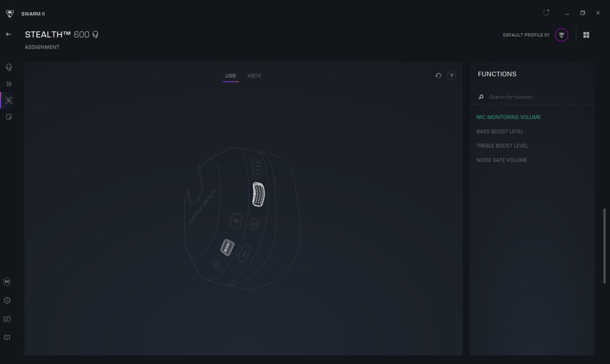The width and height of the screenshot is (610, 364).
Task: Click the search magnifier icon
Action: (481, 97)
